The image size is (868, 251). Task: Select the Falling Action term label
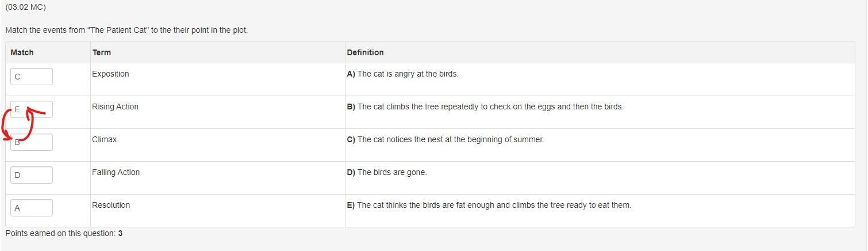(x=116, y=172)
